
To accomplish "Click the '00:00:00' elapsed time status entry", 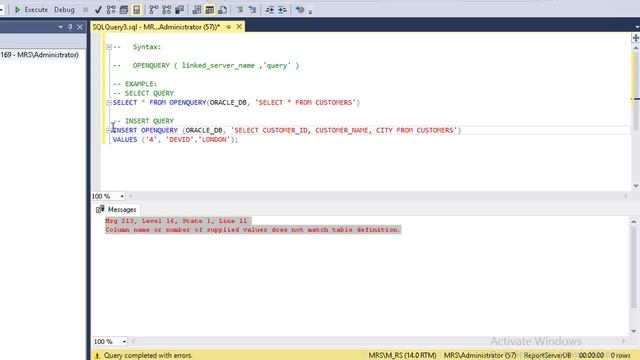I will coord(591,356).
